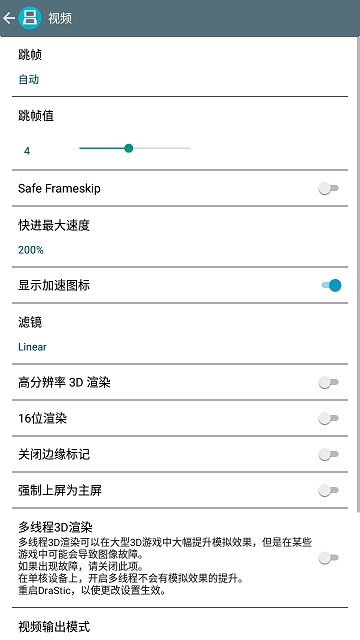
Task: Click the 视频 title in header
Action: 60,18
